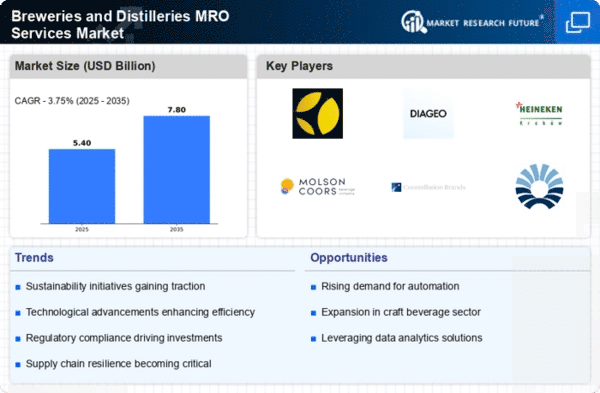
Task: Click the 2025 axis label
Action: point(82,229)
